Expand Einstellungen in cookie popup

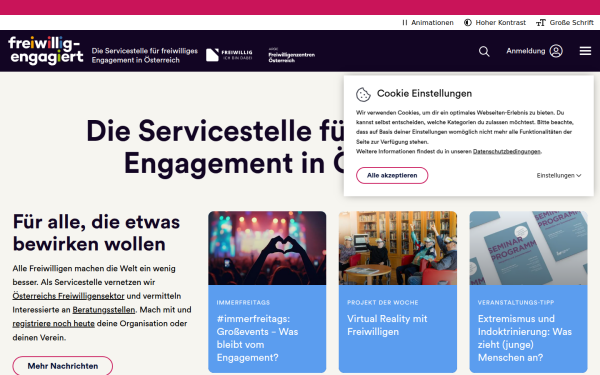[559, 175]
